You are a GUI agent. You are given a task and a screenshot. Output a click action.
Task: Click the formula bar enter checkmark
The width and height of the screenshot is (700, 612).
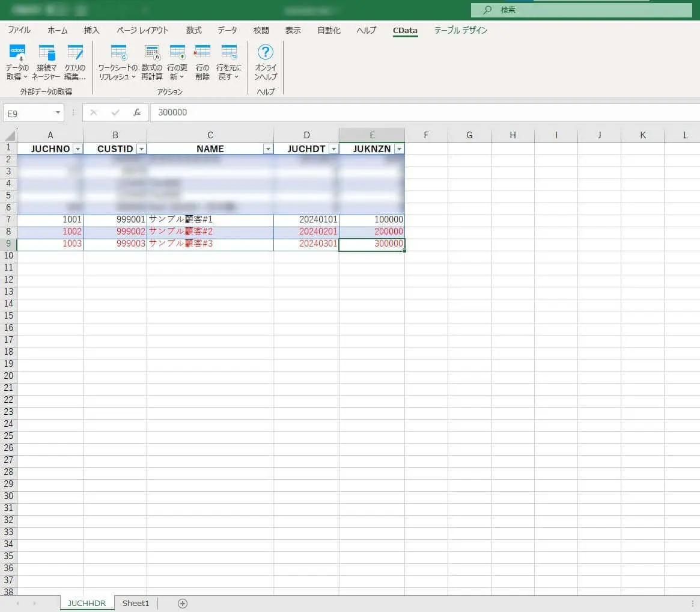pos(115,112)
